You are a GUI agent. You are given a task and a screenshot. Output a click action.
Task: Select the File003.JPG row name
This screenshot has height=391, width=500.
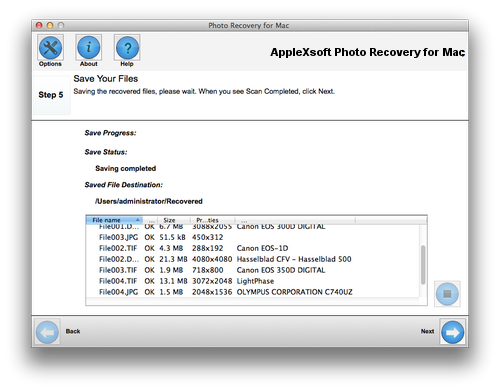click(118, 237)
